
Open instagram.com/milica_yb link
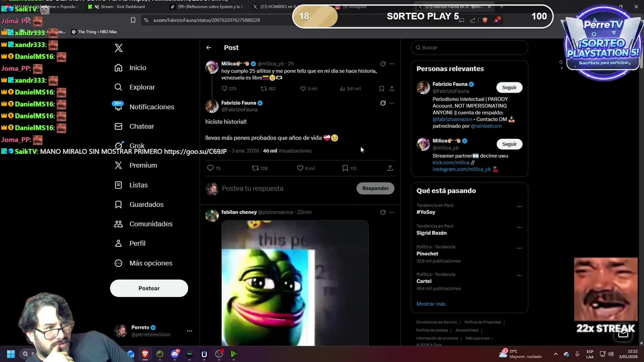point(461,169)
